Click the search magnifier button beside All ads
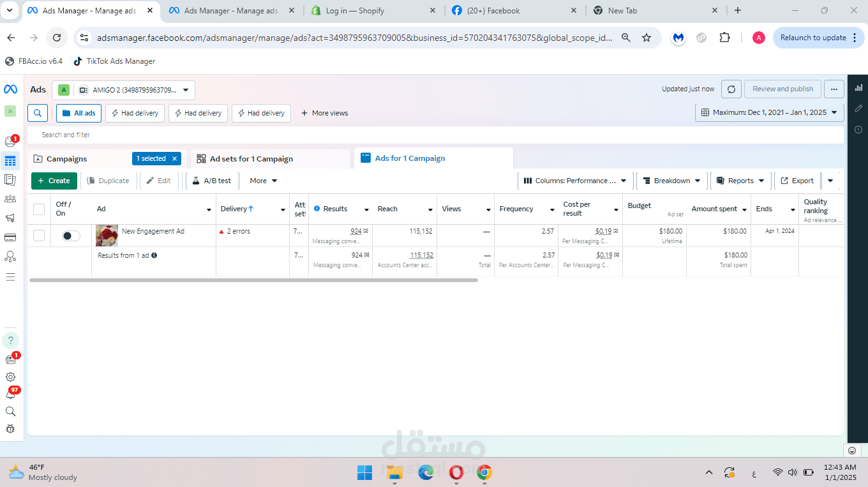 (x=38, y=113)
